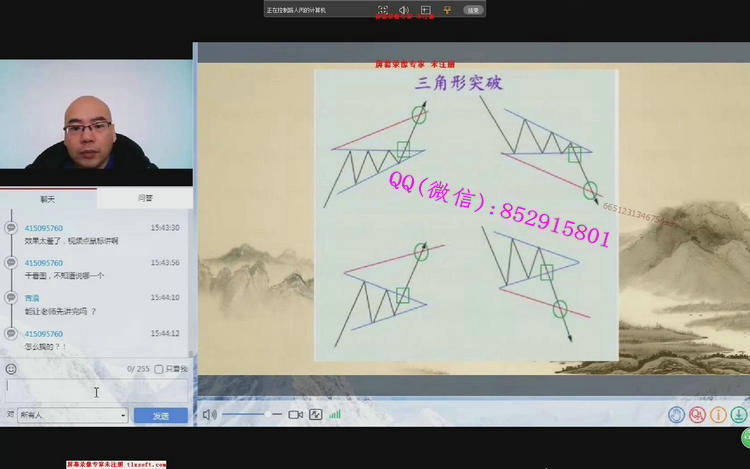This screenshot has height=469, width=750.
Task: Click the 发送 (Send) button
Action: tap(160, 415)
